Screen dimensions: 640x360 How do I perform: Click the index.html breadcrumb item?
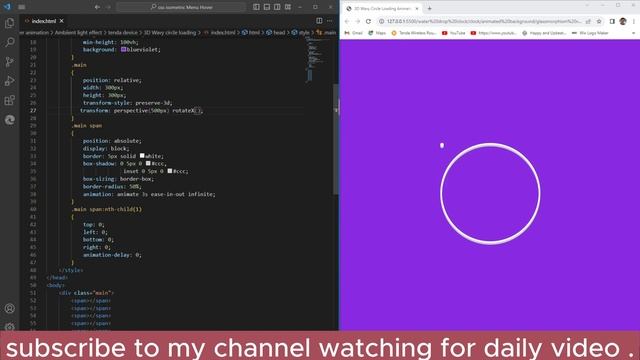click(x=220, y=33)
